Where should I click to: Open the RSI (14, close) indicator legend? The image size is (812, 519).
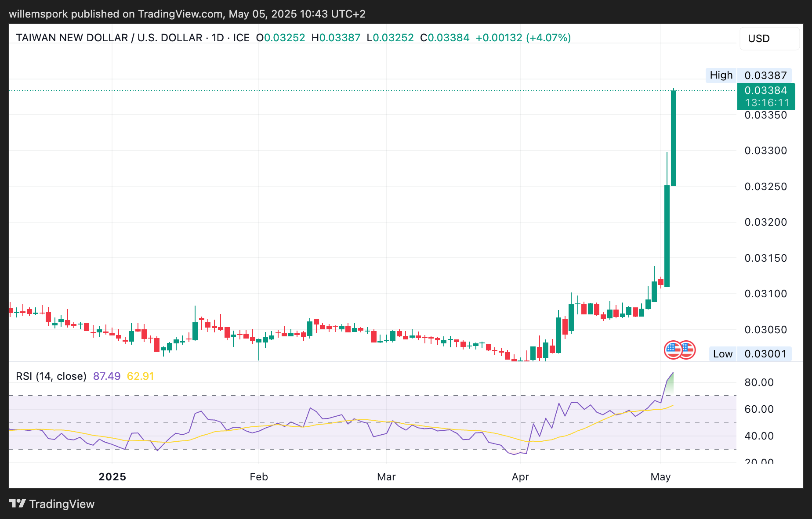click(51, 376)
